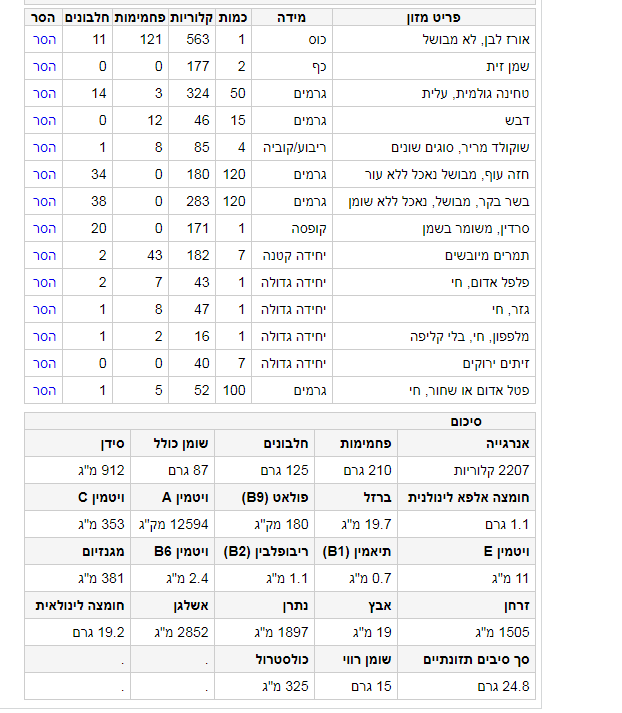Viewport: 622px width, 713px height.
Task: Remove תמרים מיובשים with its הסר link
Action: click(44, 255)
